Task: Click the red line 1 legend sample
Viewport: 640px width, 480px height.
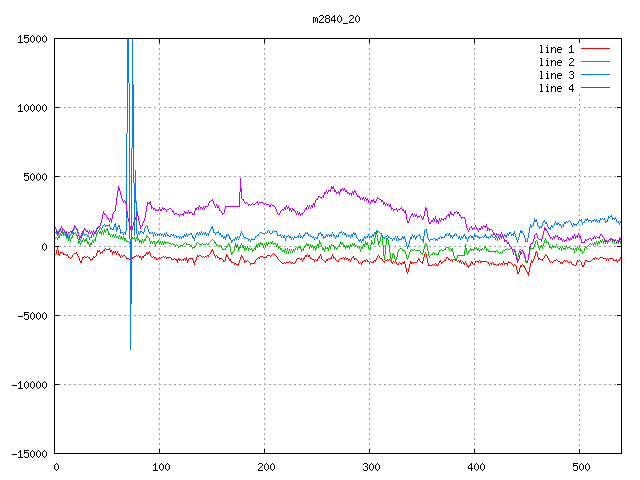Action: click(x=595, y=49)
